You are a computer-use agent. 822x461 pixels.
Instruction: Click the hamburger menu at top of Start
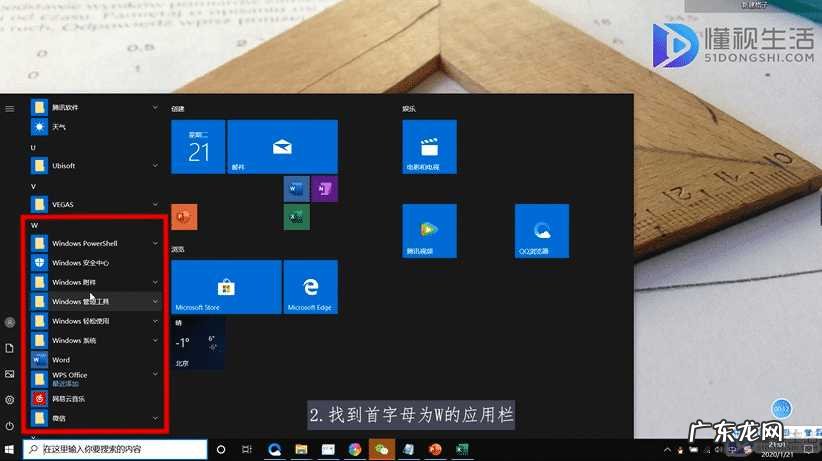[10, 108]
